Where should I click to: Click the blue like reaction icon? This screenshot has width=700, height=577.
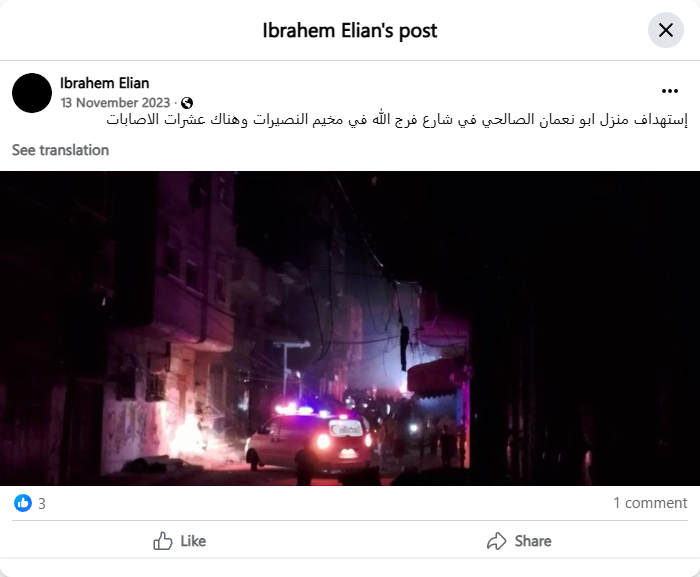click(23, 503)
